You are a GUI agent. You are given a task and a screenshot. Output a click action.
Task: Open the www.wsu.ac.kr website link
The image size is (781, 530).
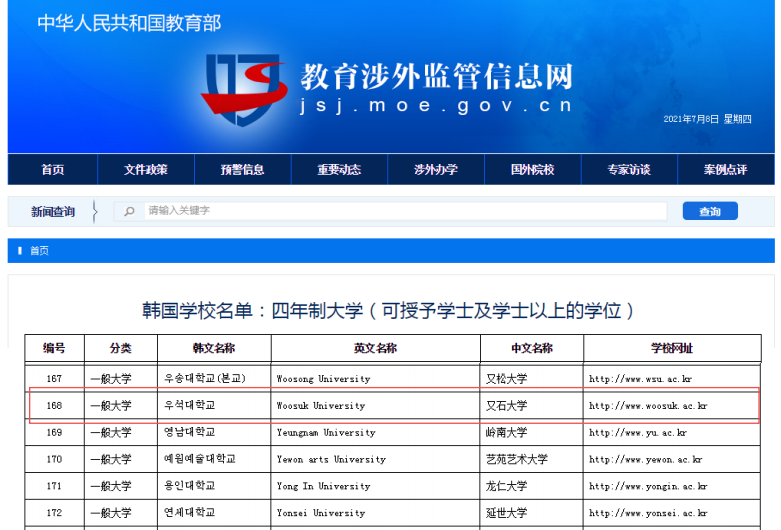tap(641, 379)
